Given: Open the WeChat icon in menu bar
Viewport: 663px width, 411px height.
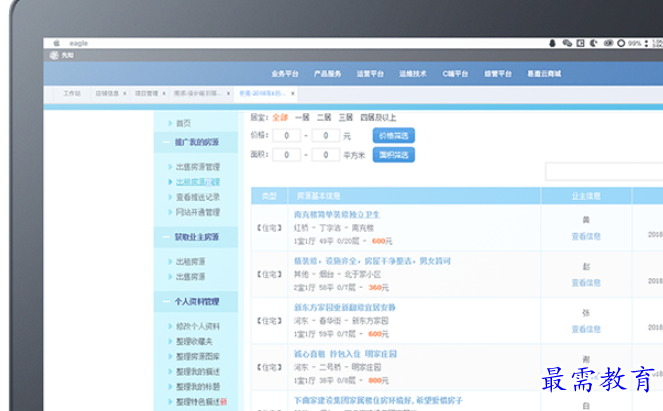Looking at the screenshot, I should [x=567, y=44].
